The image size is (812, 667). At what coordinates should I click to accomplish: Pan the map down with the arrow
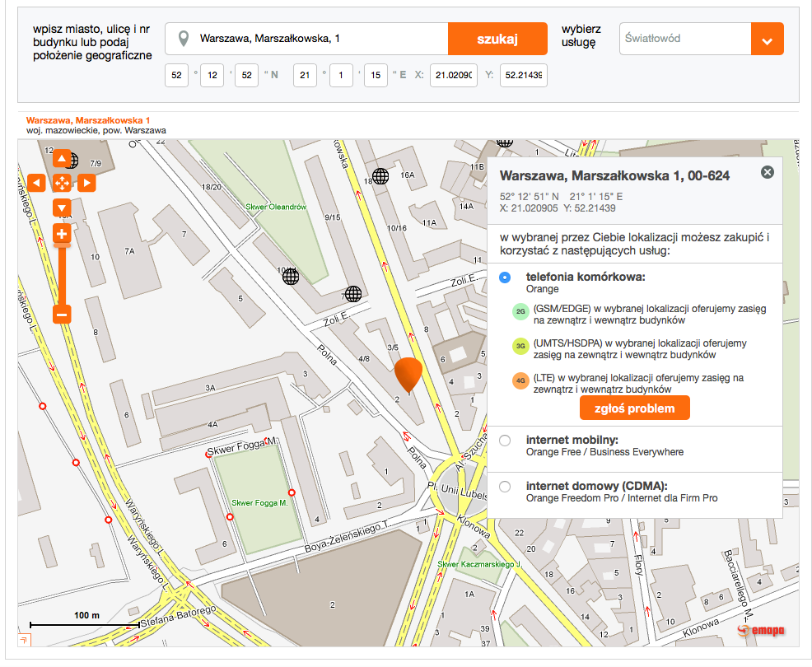[x=62, y=206]
